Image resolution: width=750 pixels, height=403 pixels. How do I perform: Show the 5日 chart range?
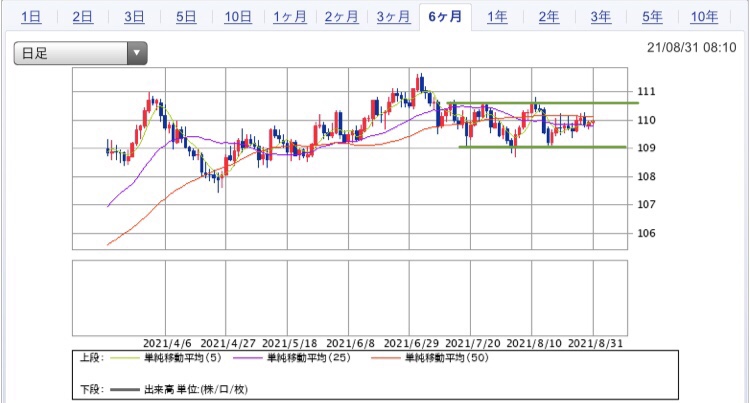click(x=186, y=17)
